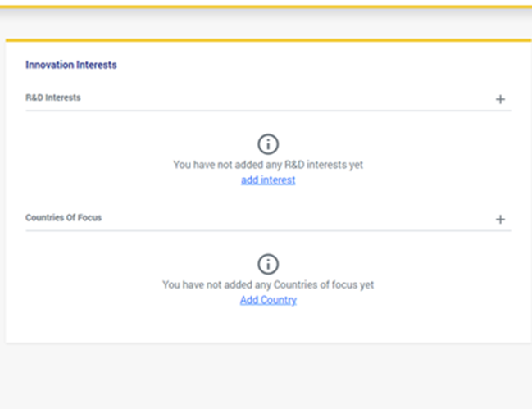This screenshot has width=532, height=409.
Task: Click the blank space below the Add Country link
Action: (x=268, y=324)
